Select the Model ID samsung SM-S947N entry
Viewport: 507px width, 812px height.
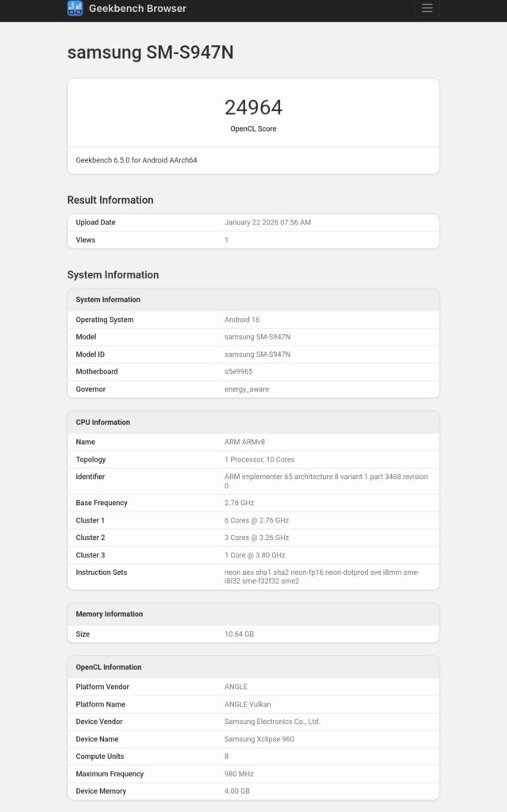click(253, 354)
